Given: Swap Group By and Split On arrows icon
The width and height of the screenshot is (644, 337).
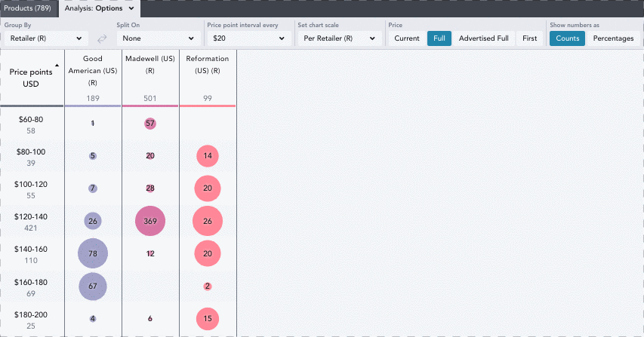Looking at the screenshot, I should point(102,38).
